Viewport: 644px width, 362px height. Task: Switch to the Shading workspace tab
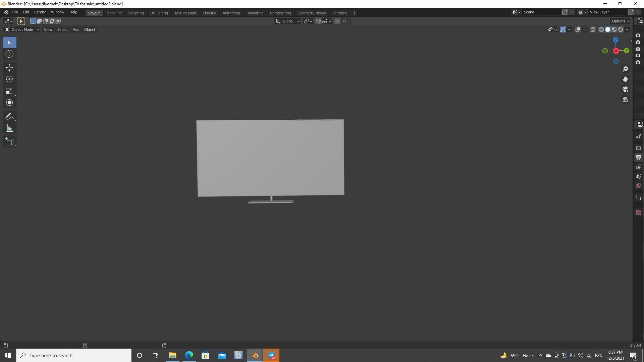[209, 13]
